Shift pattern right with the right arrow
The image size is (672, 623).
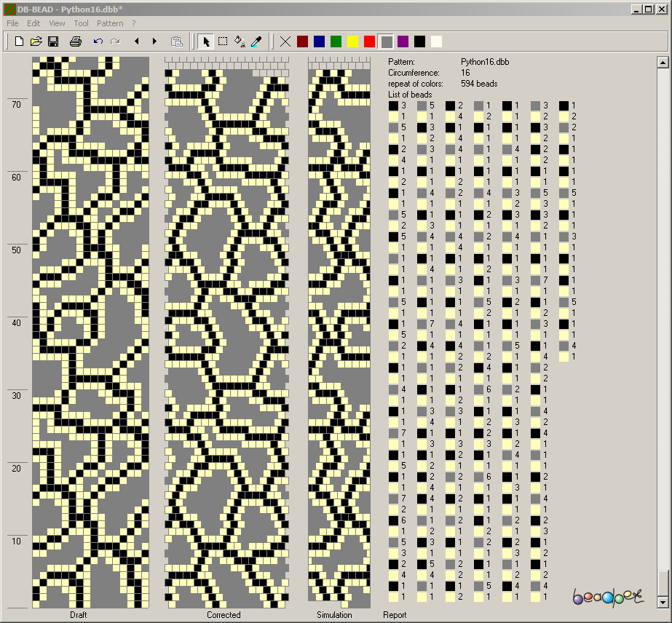[154, 41]
